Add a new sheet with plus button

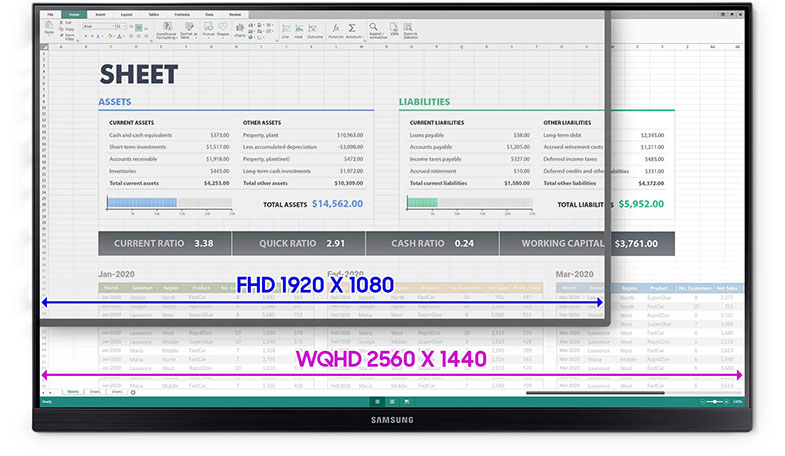133,392
